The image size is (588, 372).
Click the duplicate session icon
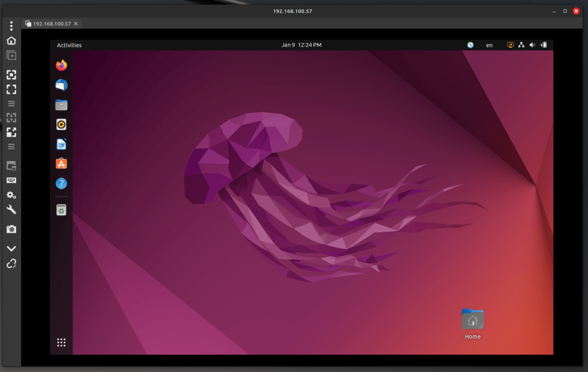(x=11, y=55)
